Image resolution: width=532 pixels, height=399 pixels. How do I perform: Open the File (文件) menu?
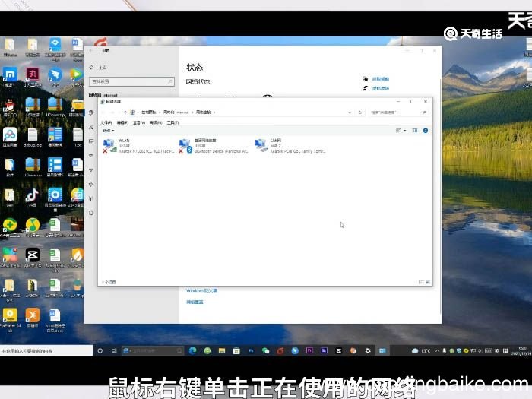click(x=106, y=122)
